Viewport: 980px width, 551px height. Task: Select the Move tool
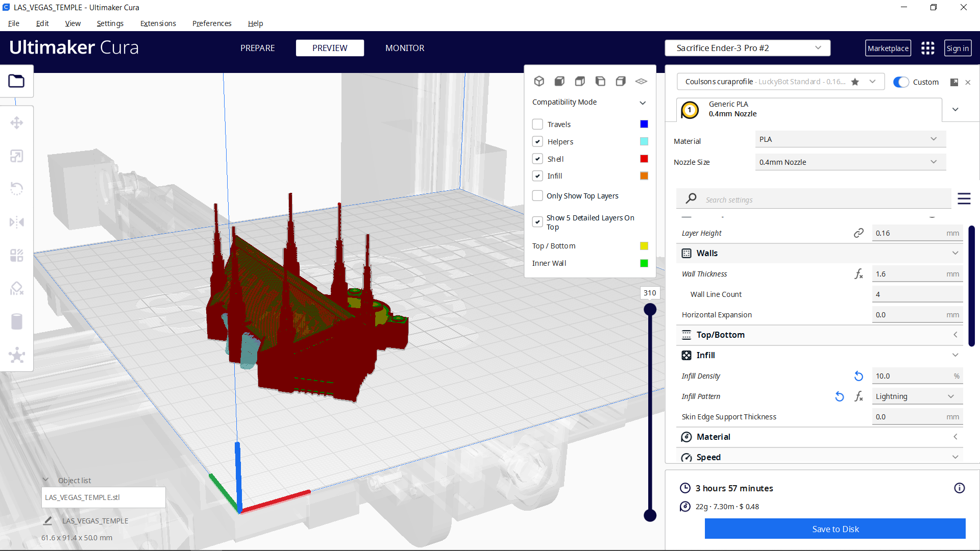[x=17, y=122]
